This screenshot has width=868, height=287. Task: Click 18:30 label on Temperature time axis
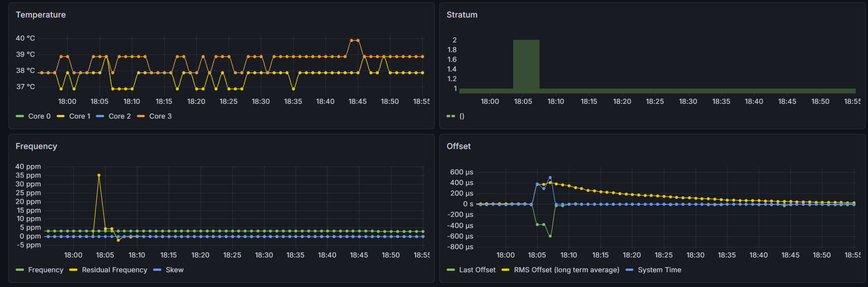261,102
